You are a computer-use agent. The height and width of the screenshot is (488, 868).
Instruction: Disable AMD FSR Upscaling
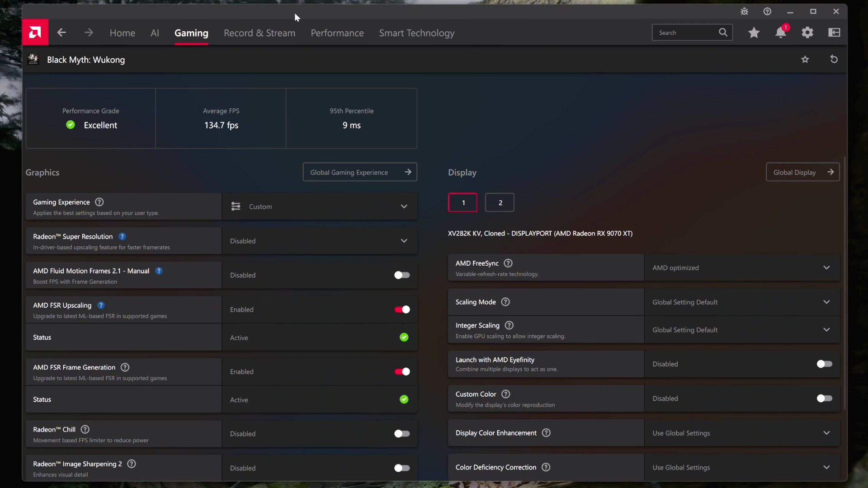coord(401,310)
